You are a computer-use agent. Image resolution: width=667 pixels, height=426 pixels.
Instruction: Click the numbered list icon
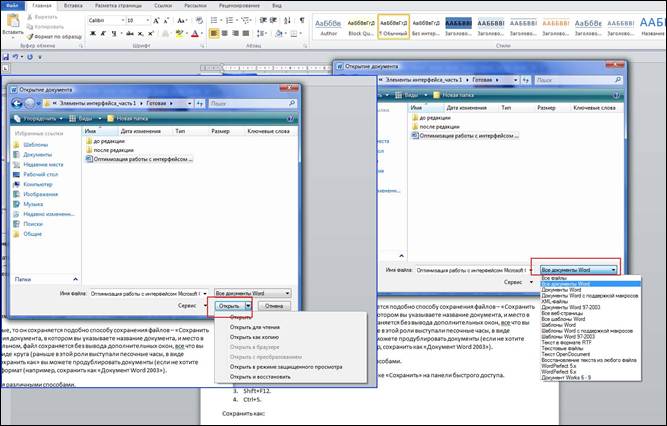pos(229,20)
